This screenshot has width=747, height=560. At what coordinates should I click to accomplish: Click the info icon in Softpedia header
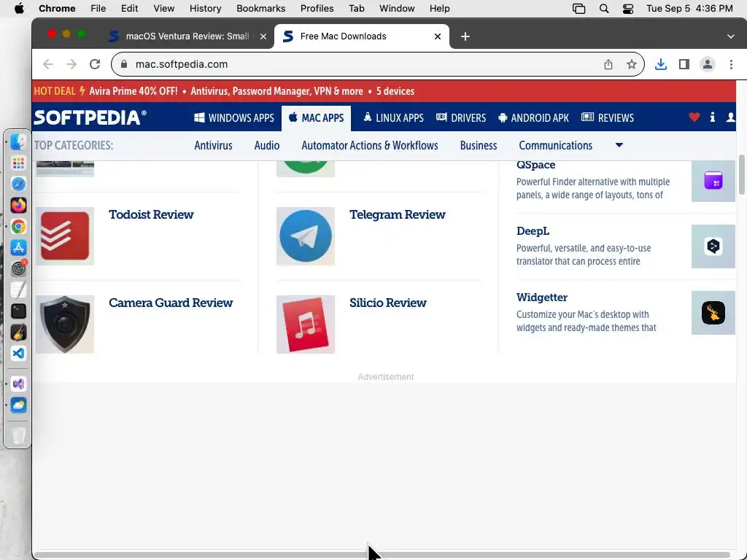point(712,117)
